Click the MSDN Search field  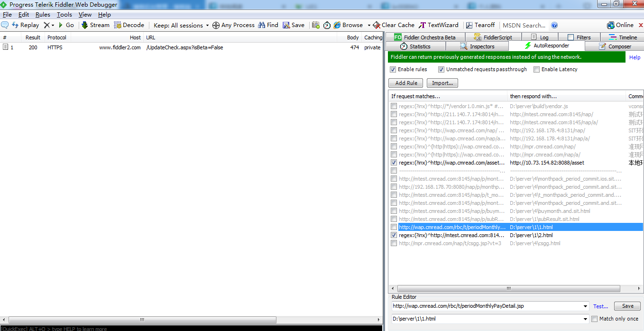point(524,25)
